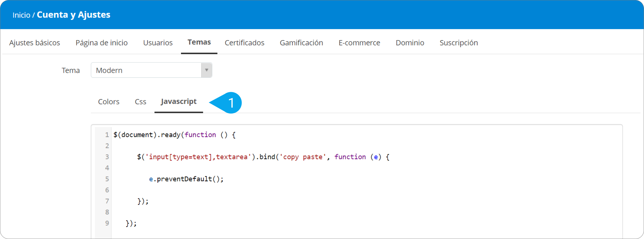Viewport: 644px width, 239px height.
Task: Click line number 6 in editor gutter
Action: [x=107, y=190]
